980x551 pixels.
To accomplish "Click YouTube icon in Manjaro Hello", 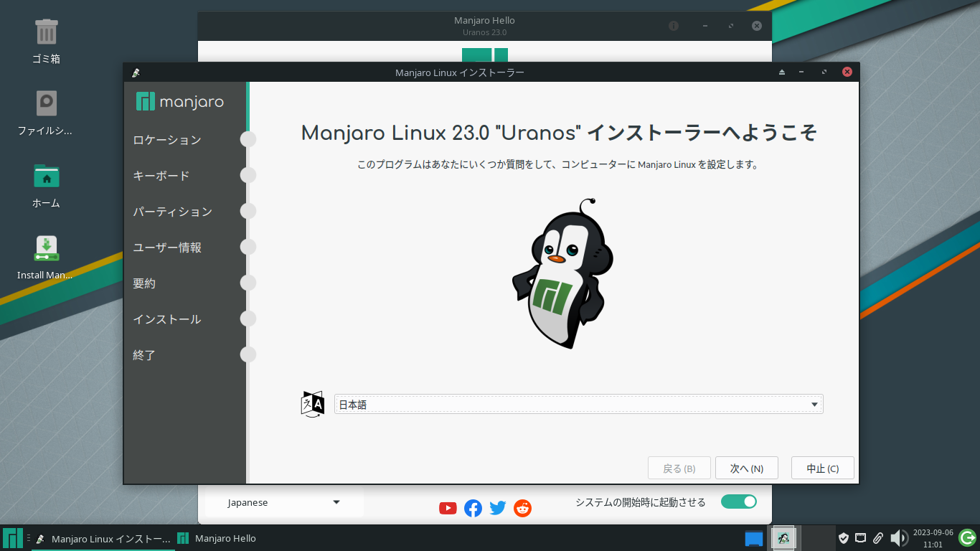I will (x=448, y=508).
